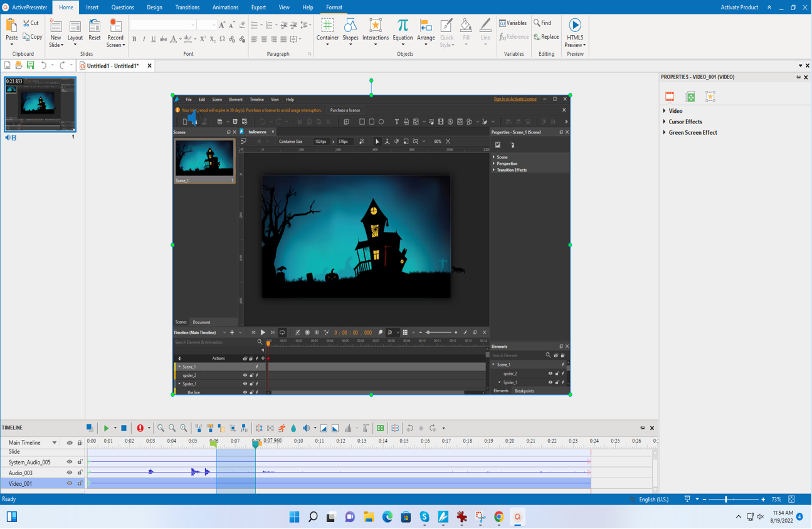The width and height of the screenshot is (812, 529).
Task: Click the New Project icon in quick access bar
Action: (7, 66)
